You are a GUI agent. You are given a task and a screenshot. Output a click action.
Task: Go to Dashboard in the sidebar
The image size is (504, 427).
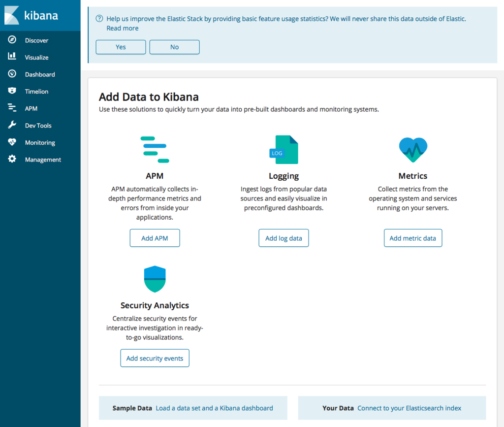[40, 74]
